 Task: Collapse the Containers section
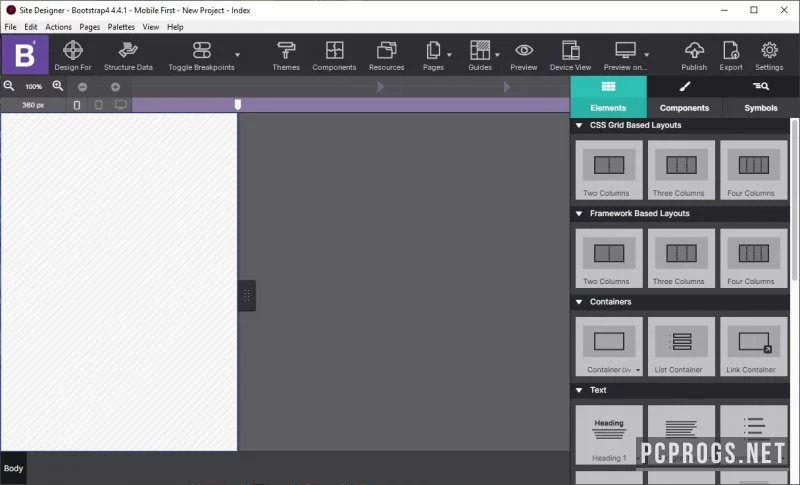click(579, 302)
